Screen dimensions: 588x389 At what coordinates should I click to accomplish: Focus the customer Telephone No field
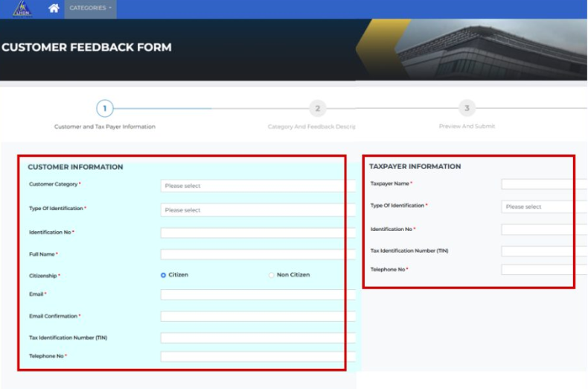(253, 357)
